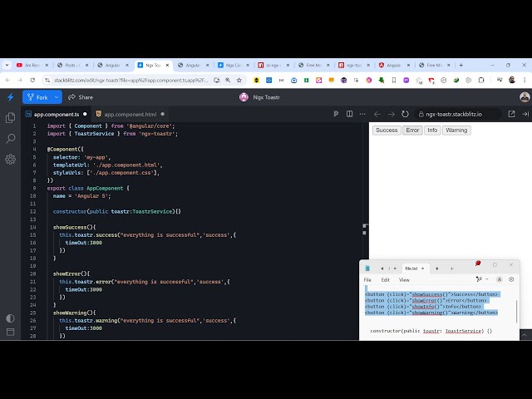Reload the preview with the refresh icon

[405, 114]
